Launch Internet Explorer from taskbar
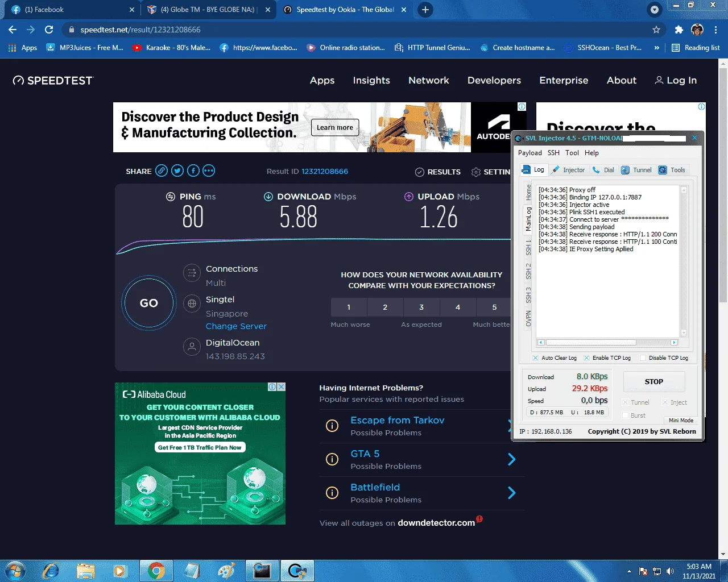Viewport: 728px width, 582px height. click(x=51, y=571)
